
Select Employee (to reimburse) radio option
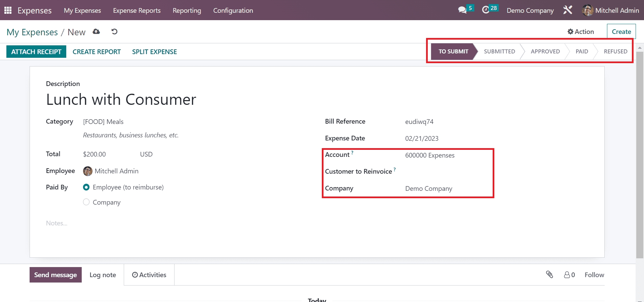pos(86,187)
